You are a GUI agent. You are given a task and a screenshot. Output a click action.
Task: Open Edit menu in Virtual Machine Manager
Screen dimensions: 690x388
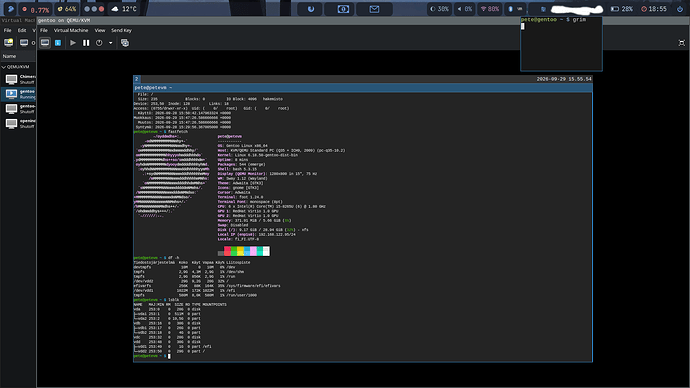[22, 30]
